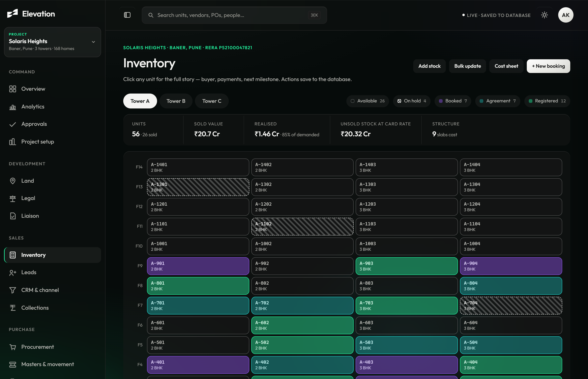The height and width of the screenshot is (379, 588).
Task: Open the Analytics bar chart icon
Action: click(x=12, y=107)
